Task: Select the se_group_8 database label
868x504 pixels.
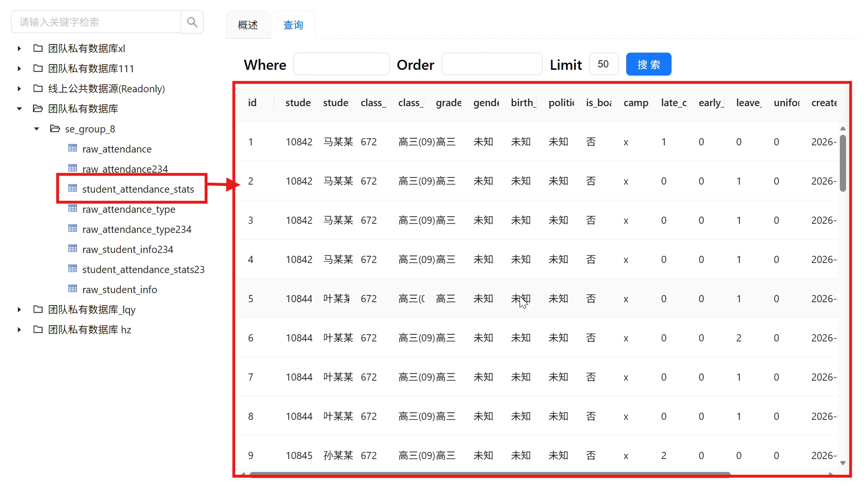Action: (x=90, y=129)
